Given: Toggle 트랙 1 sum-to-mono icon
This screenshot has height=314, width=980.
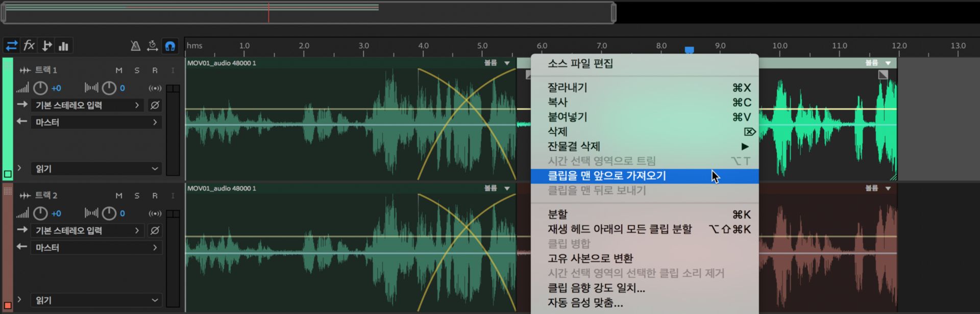Looking at the screenshot, I should (155, 88).
